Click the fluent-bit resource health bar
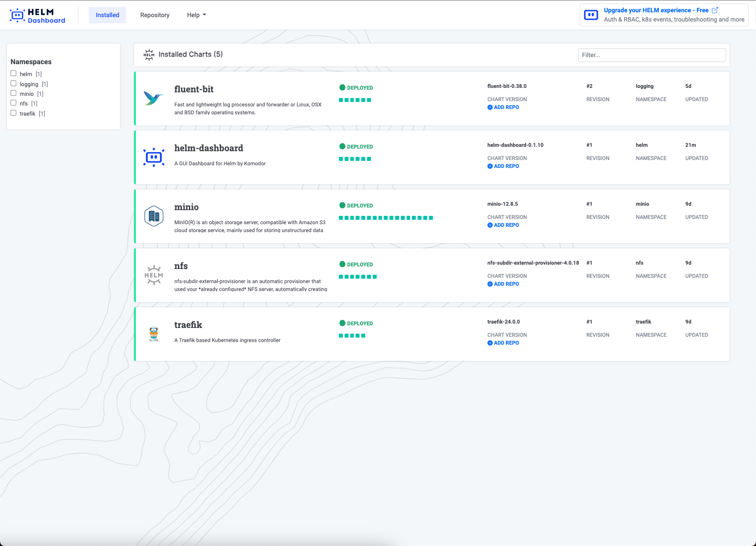Image resolution: width=756 pixels, height=546 pixels. click(x=355, y=100)
